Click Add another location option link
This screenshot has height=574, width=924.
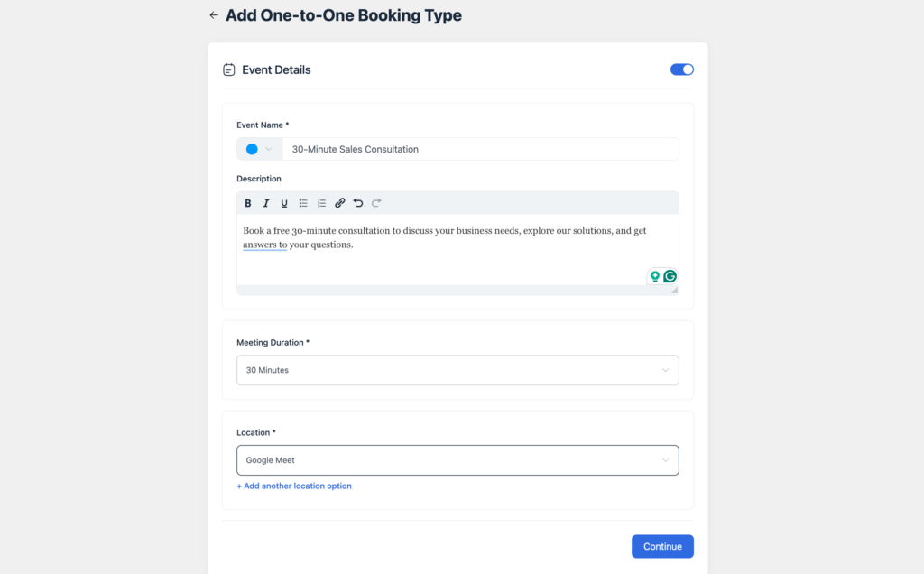[x=294, y=486]
